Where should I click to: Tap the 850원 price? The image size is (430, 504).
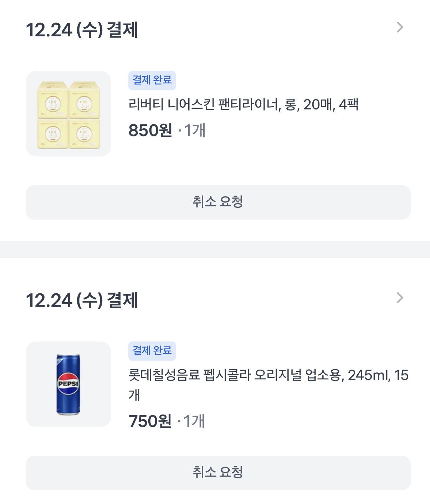[x=150, y=130]
